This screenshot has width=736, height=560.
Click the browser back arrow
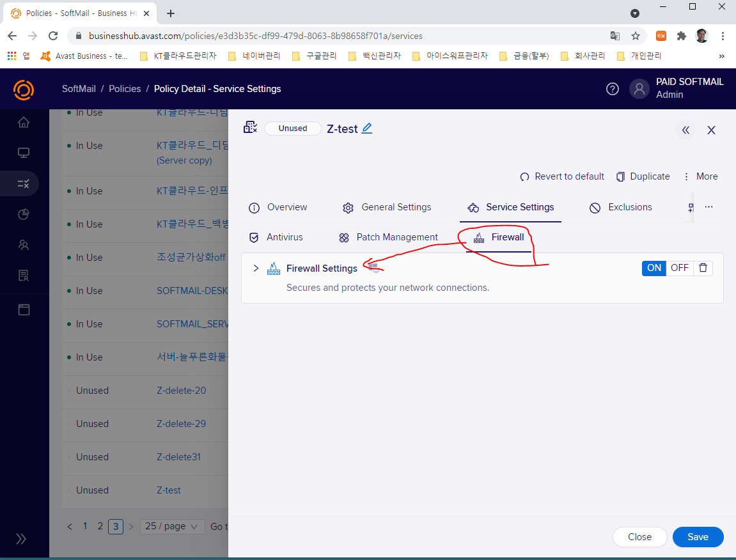click(x=12, y=36)
